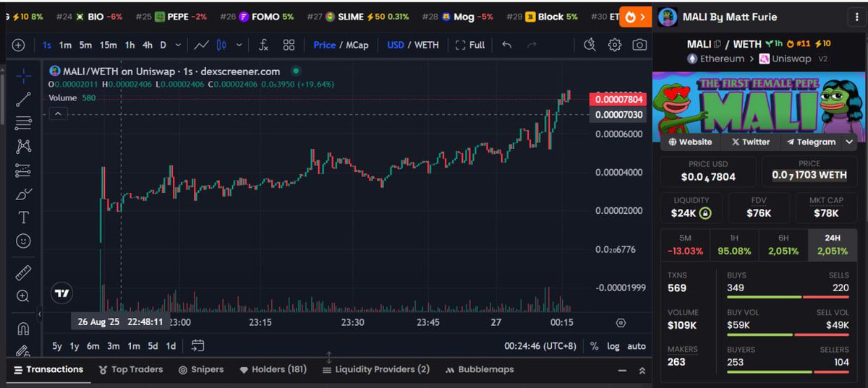The height and width of the screenshot is (388, 868).
Task: Select the pattern drawing tool
Action: pos(23,146)
